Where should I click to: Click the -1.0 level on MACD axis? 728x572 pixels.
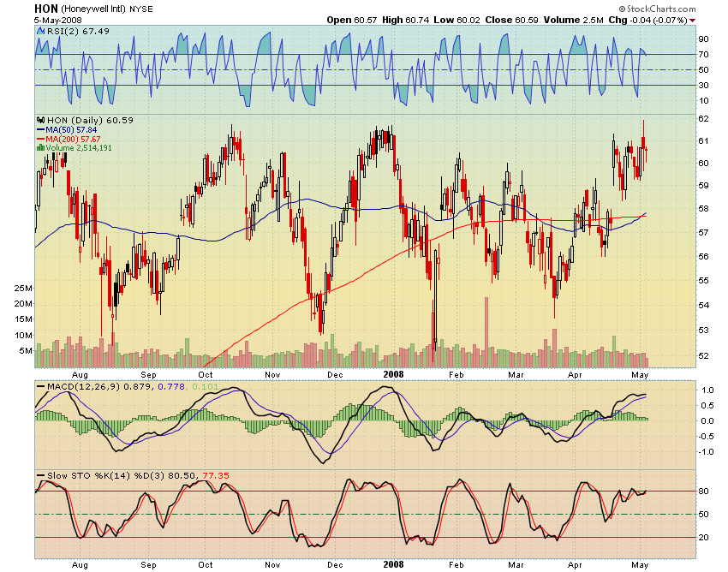706,452
